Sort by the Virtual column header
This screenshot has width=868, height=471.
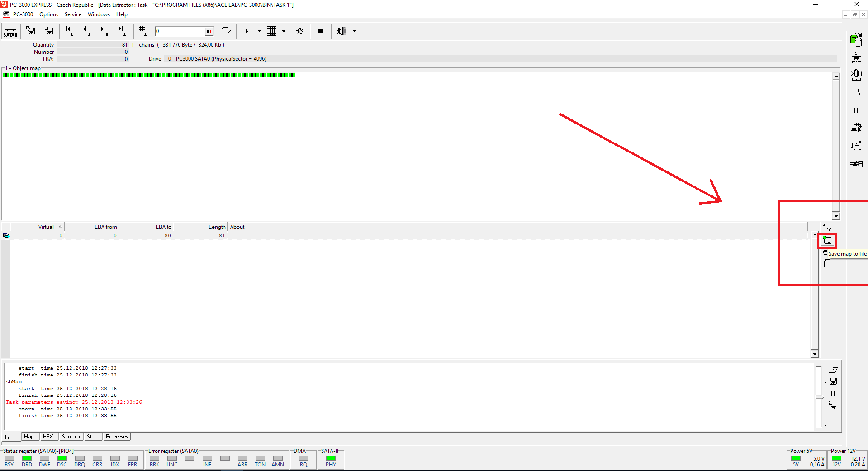(37, 227)
